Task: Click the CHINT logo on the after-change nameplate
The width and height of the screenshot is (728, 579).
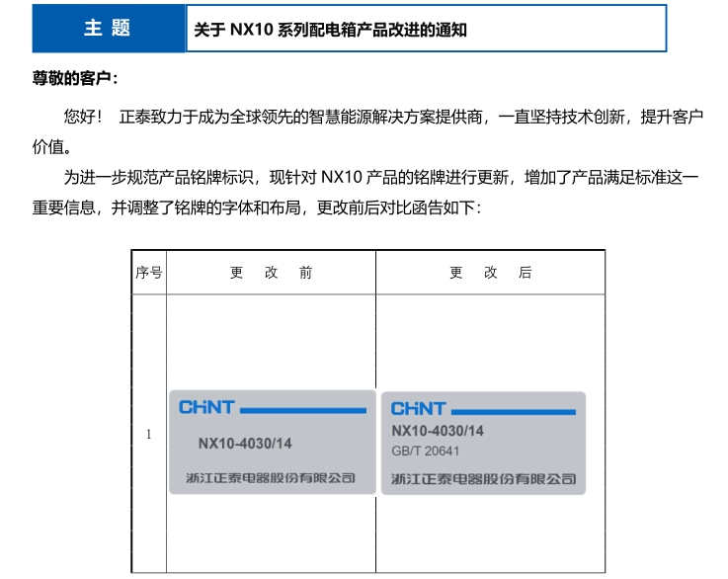Action: pyautogui.click(x=418, y=408)
